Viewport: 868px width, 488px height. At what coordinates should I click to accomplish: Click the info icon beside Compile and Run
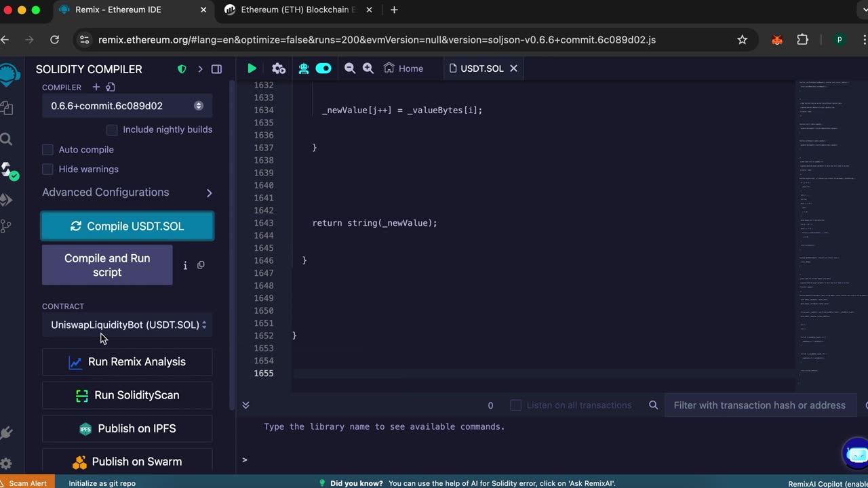coord(185,266)
